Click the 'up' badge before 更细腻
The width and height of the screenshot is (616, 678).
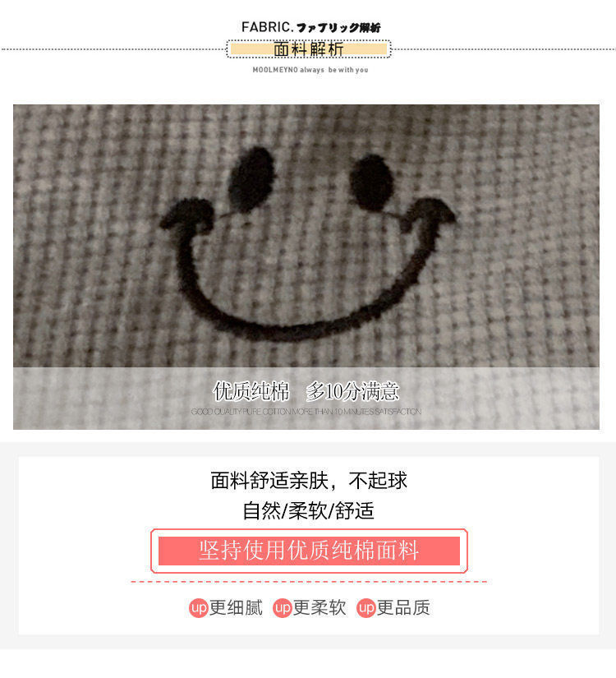point(199,608)
